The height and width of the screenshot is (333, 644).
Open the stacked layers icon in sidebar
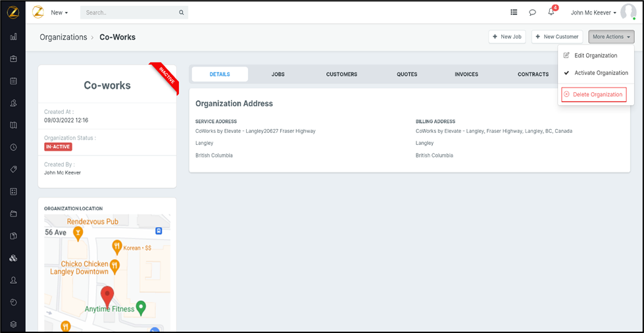pyautogui.click(x=13, y=325)
